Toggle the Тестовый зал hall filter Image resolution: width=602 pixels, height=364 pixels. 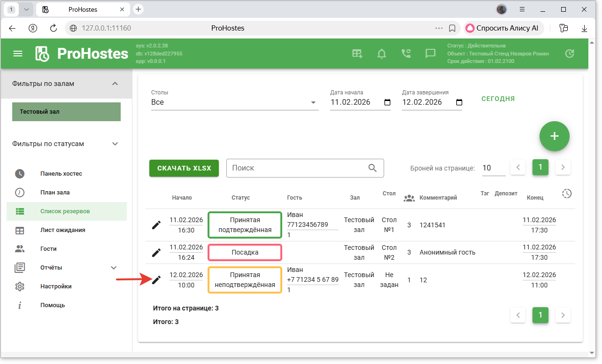click(66, 112)
